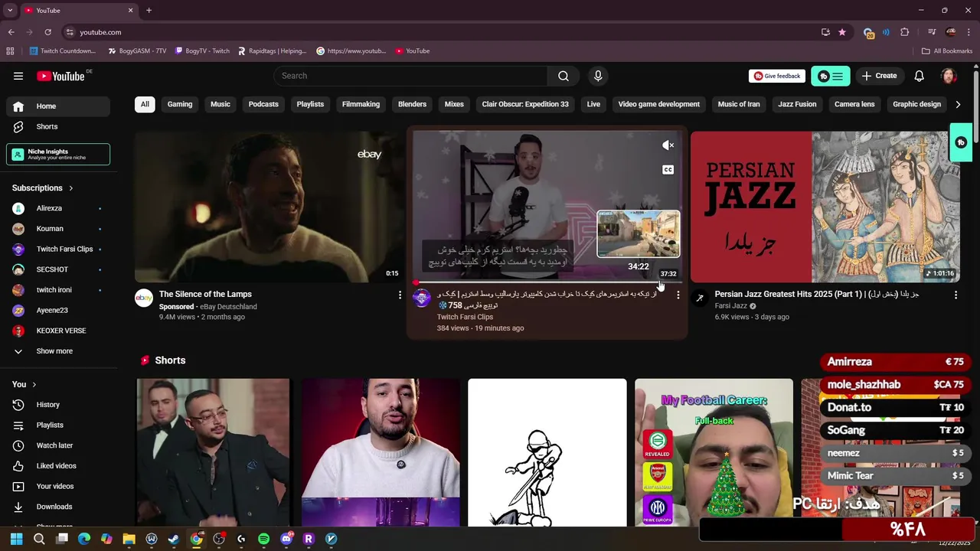Open the My Football Career Short

[714, 452]
